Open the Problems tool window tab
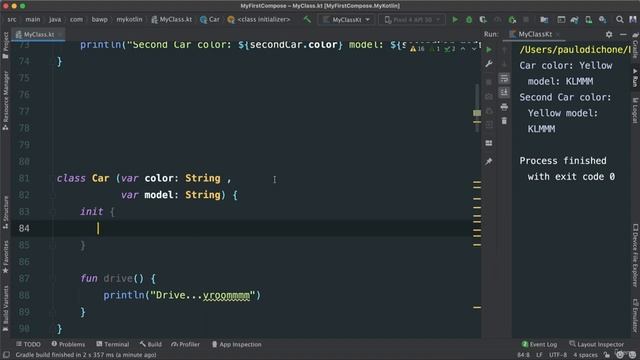The height and width of the screenshot is (360, 640). point(68,344)
